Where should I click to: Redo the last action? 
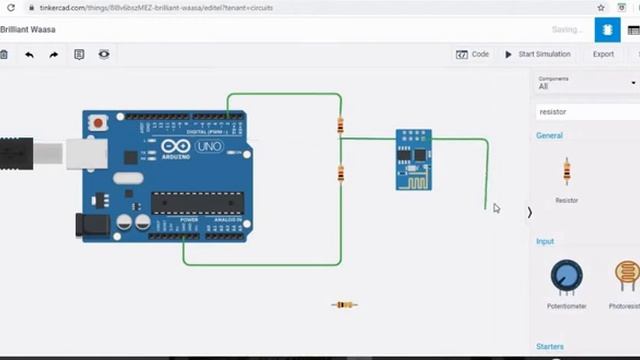click(x=53, y=55)
